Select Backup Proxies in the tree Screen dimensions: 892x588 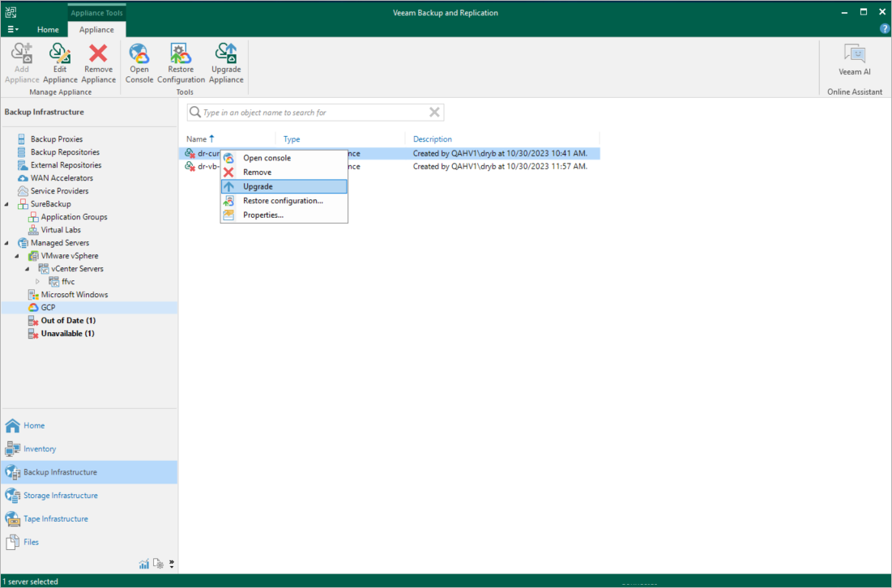57,138
